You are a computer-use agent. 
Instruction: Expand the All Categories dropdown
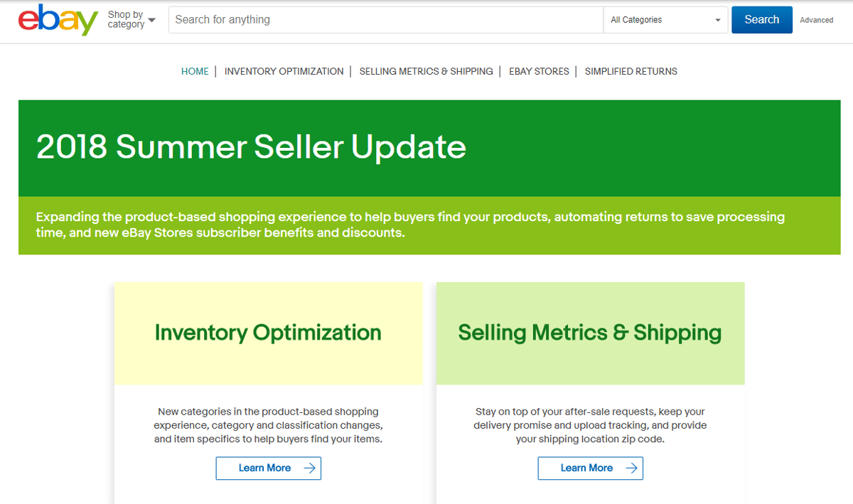[x=664, y=19]
